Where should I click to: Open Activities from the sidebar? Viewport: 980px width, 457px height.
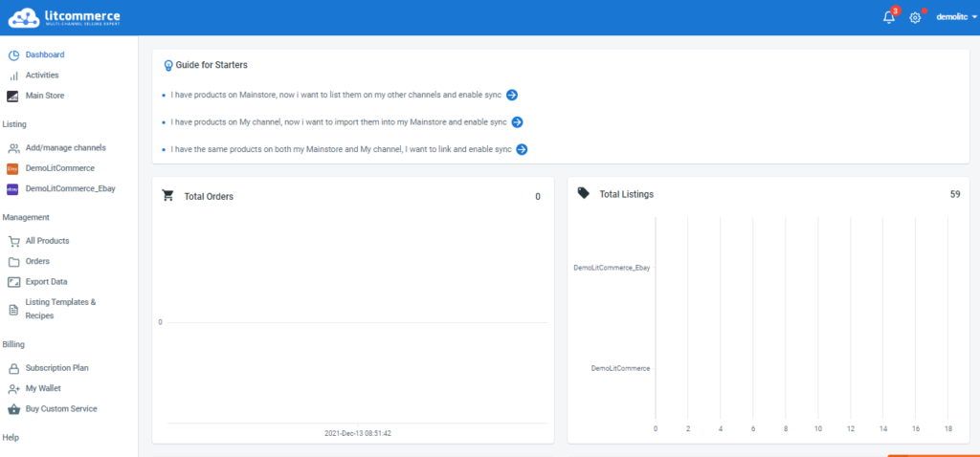click(41, 75)
